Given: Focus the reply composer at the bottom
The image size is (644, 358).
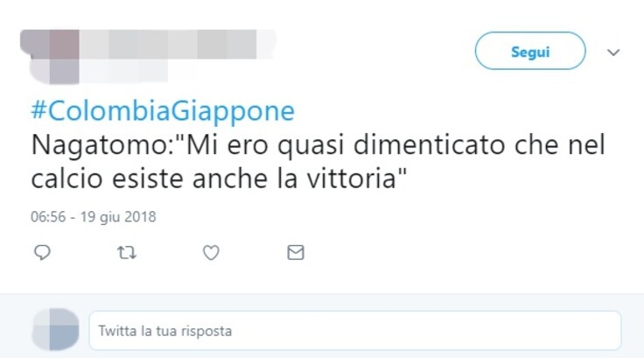Looking at the screenshot, I should tap(355, 331).
